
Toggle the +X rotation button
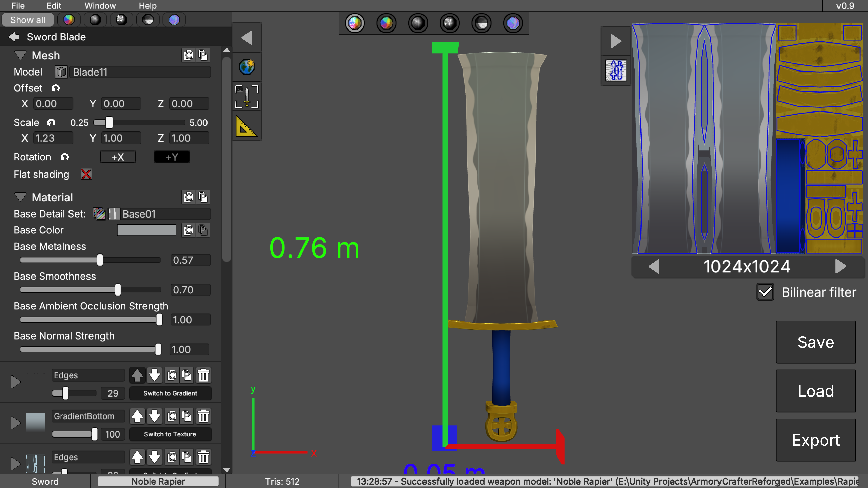(x=118, y=157)
